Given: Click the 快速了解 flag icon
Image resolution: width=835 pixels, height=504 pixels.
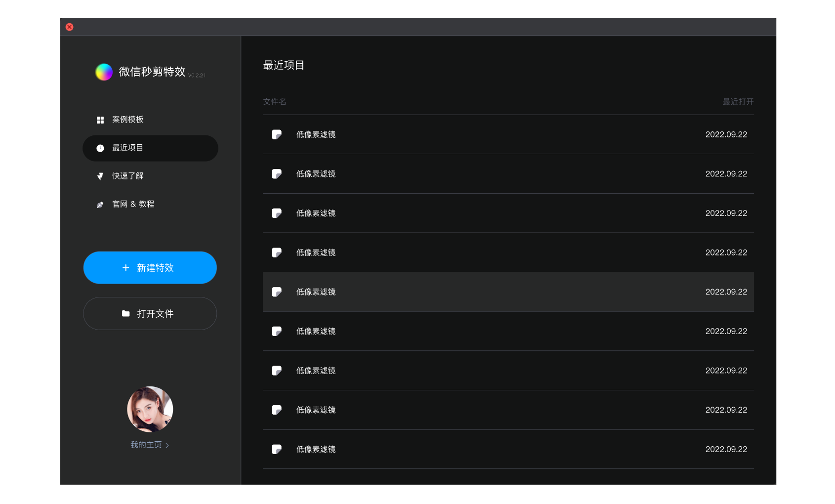Looking at the screenshot, I should pyautogui.click(x=100, y=176).
